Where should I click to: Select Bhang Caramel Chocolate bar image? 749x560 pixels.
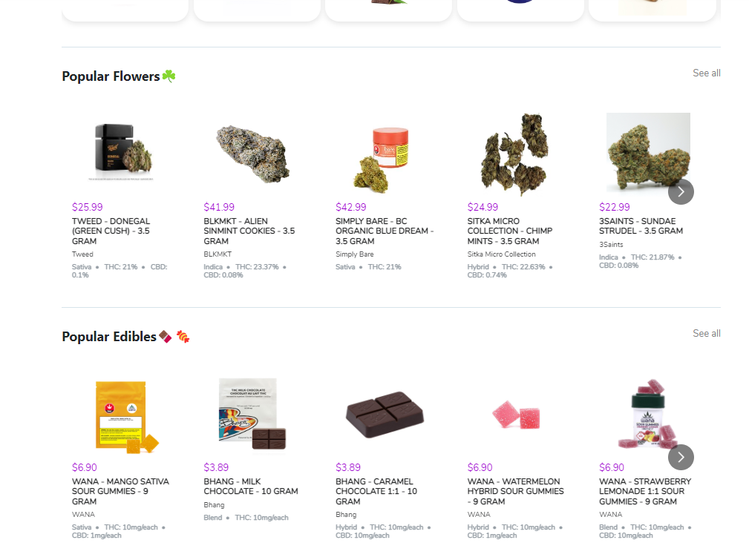385,415
